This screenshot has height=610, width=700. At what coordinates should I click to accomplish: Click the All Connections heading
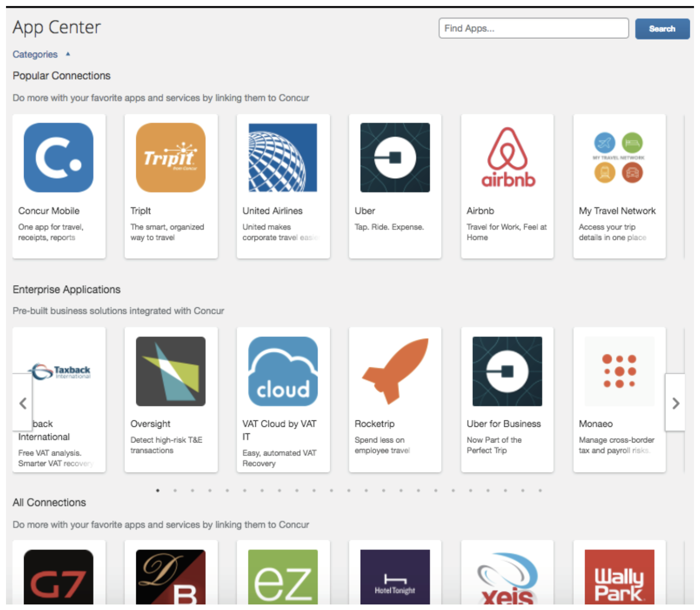[x=49, y=502]
